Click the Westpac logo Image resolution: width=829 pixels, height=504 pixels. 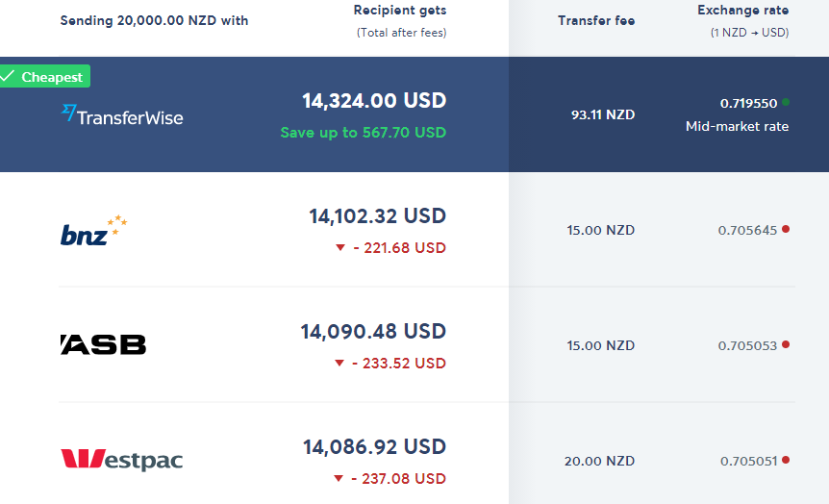121,460
